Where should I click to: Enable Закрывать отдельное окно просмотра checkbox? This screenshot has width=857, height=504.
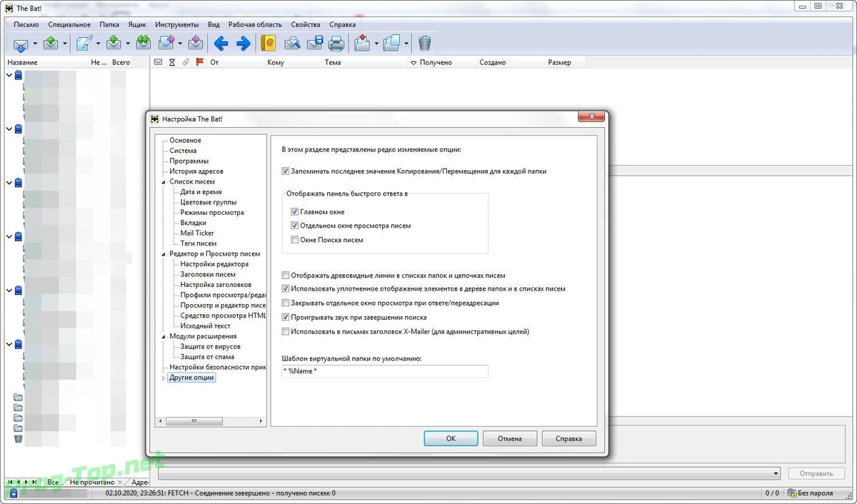286,303
